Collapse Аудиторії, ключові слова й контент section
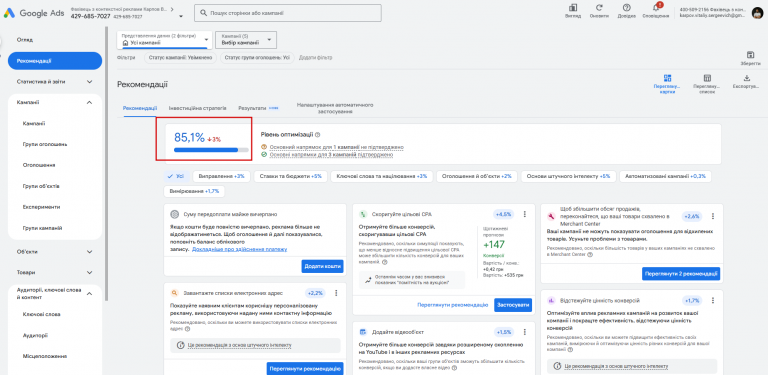The height and width of the screenshot is (375, 768). coord(89,293)
